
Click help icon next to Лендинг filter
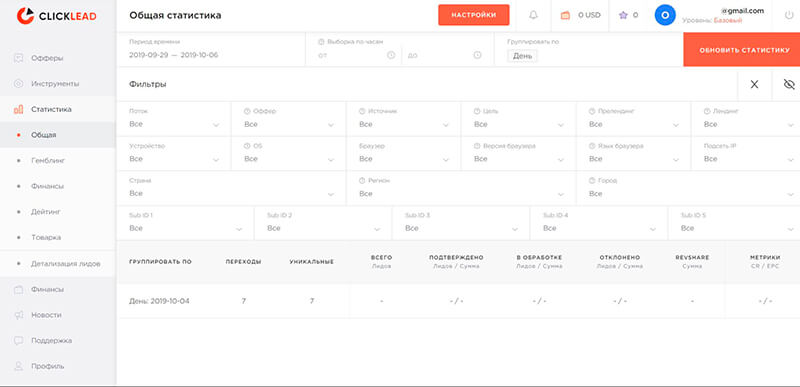coord(707,111)
